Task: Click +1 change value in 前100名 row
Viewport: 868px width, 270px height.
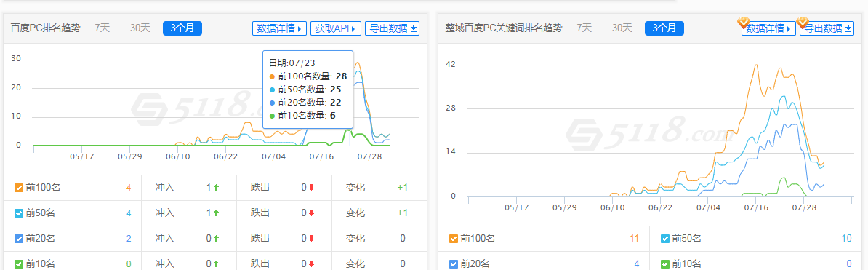Action: click(x=403, y=187)
